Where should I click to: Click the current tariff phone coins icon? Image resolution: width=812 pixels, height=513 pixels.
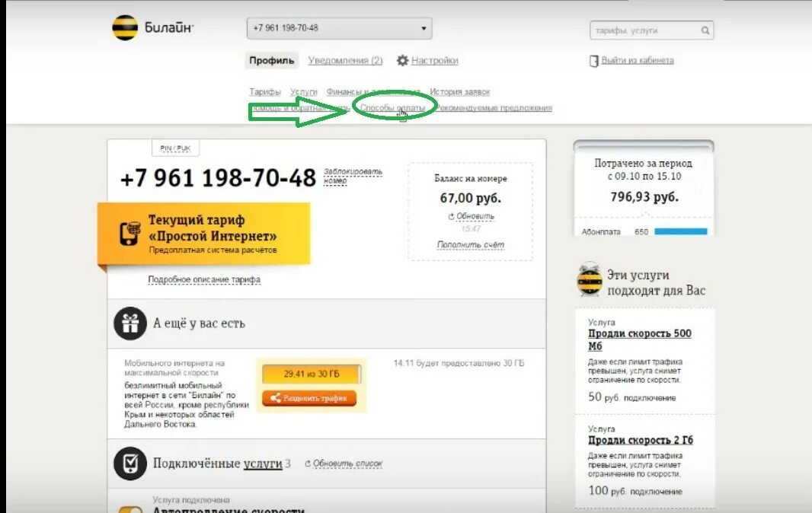click(x=129, y=234)
